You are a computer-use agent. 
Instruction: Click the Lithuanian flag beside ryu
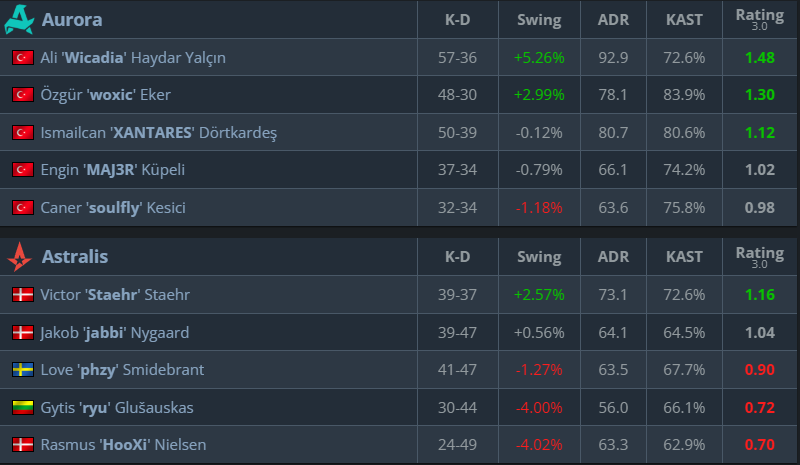click(22, 407)
